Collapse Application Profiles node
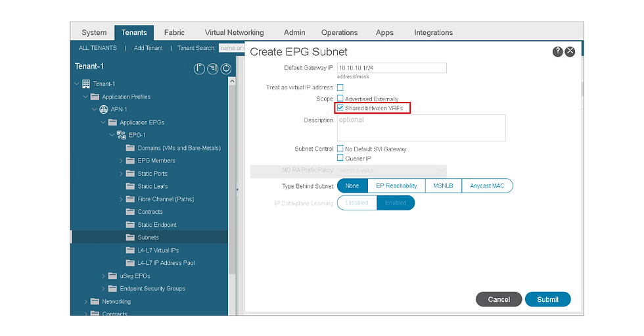The image size is (644, 336). click(x=85, y=97)
